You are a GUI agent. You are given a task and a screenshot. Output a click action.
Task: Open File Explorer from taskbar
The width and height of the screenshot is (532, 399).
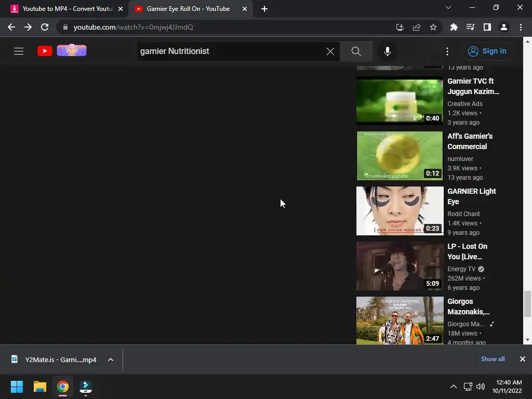39,387
